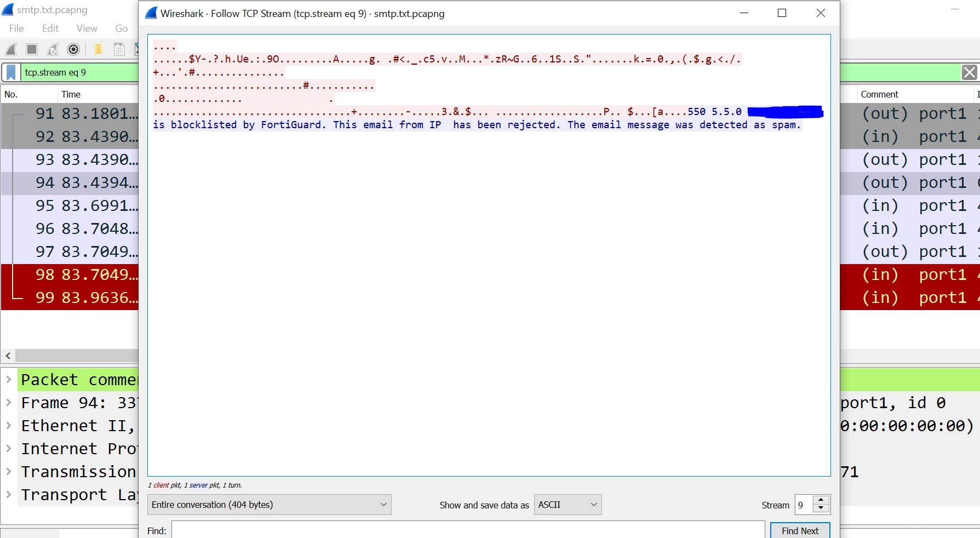Click the Start capture shark fin icon

pos(11,49)
